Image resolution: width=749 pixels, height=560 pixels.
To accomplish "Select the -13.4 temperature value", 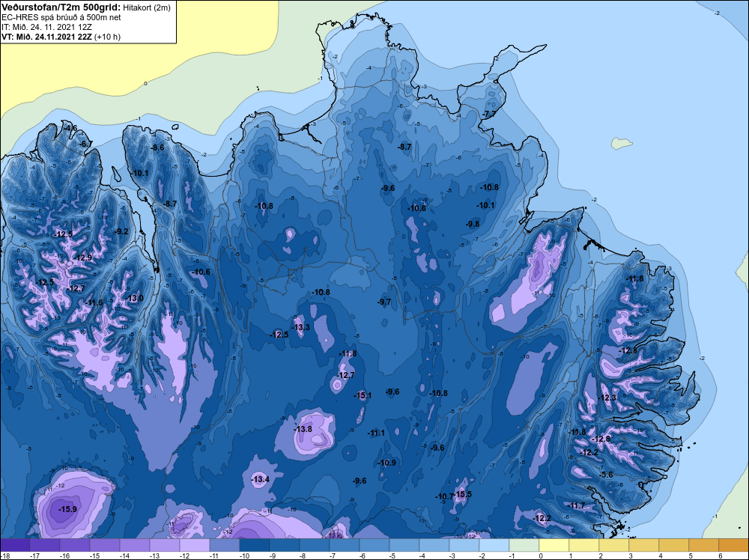I will click(x=261, y=479).
